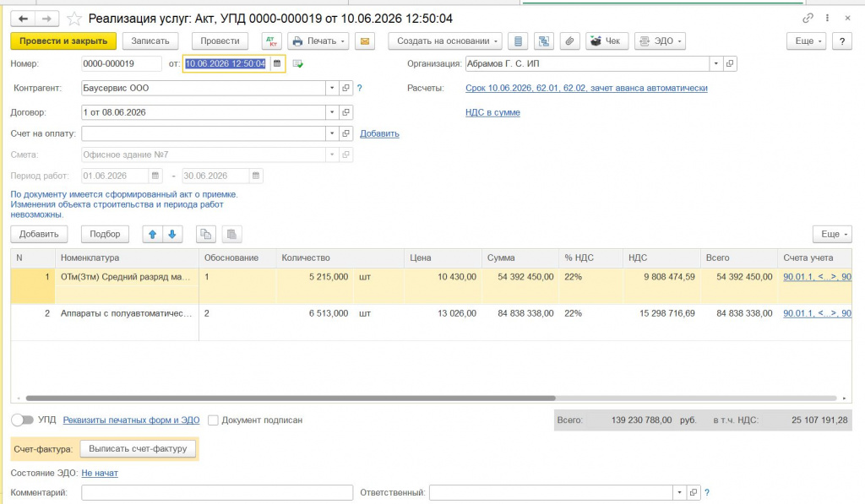Screen dimensions: 865x504
Task: Click the question mark next to Контрагент
Action: point(360,89)
